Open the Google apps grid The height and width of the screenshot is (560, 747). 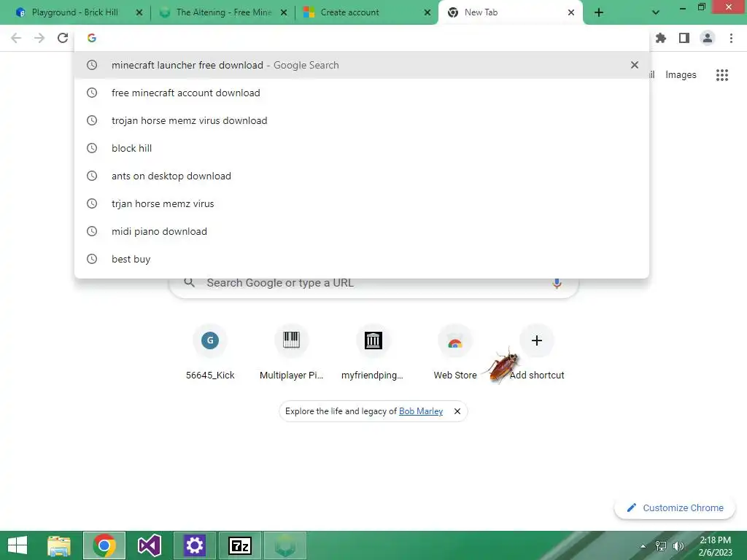[x=722, y=75]
